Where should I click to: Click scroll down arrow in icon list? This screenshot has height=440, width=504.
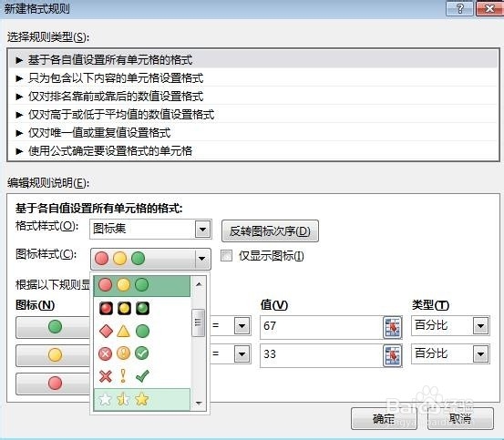[199, 403]
